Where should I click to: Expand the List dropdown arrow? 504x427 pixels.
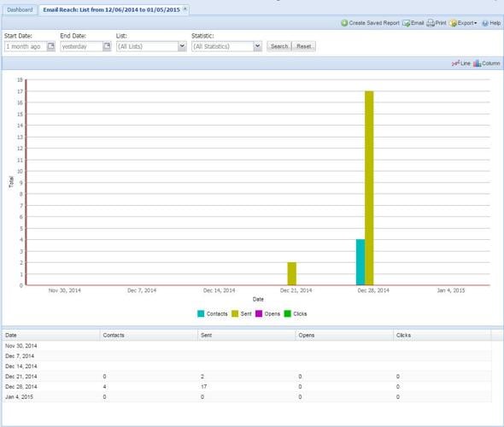pos(182,47)
